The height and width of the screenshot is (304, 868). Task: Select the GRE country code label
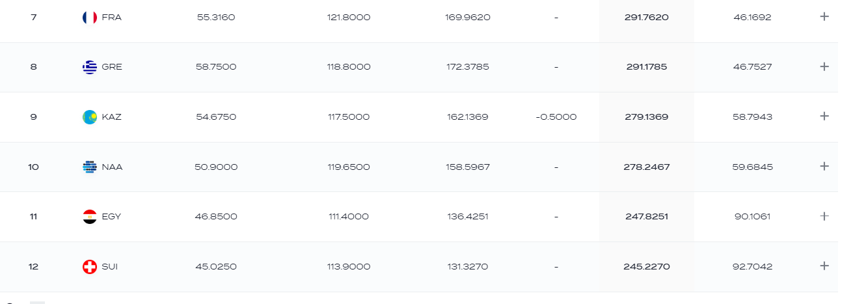tap(112, 67)
